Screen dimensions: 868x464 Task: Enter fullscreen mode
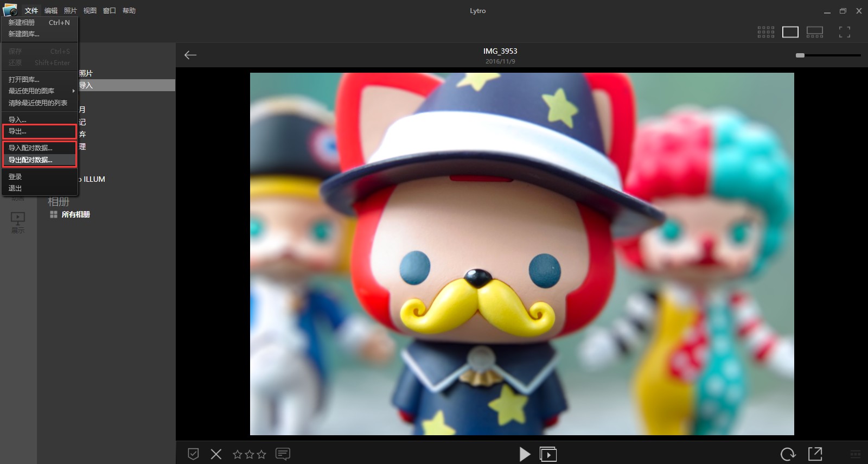point(844,32)
